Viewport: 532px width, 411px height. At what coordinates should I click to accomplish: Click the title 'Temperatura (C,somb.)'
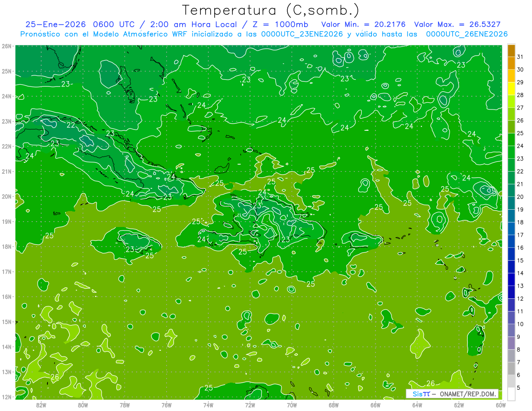coord(271,10)
